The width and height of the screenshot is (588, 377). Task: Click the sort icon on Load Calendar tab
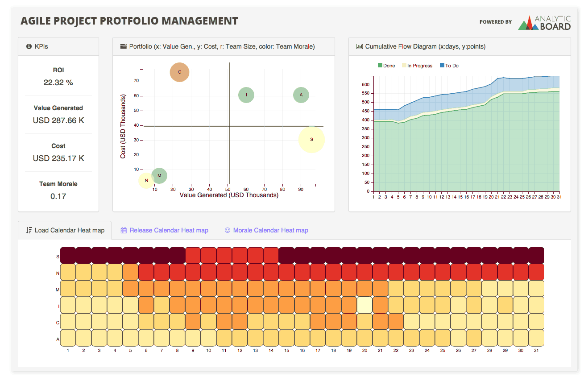[x=29, y=230]
